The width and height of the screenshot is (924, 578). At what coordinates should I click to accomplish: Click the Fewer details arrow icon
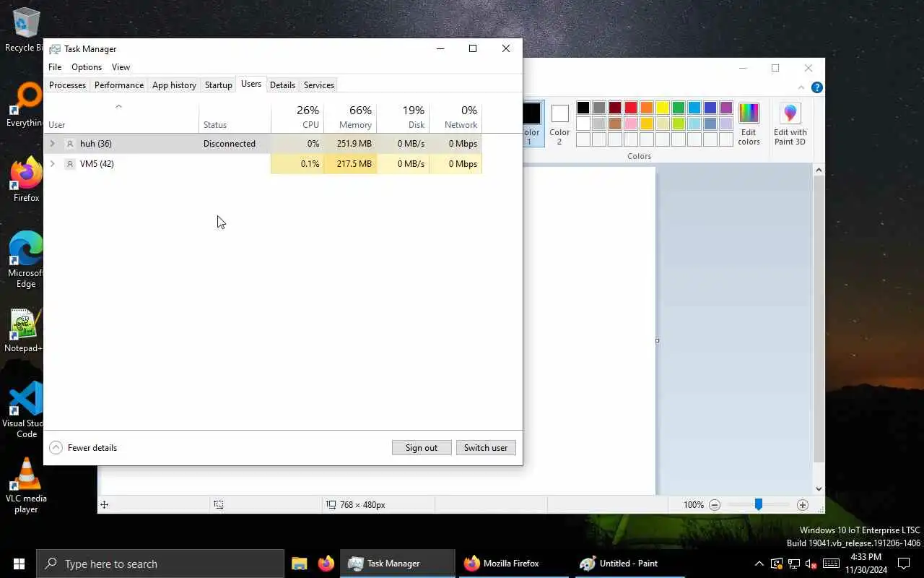(56, 448)
